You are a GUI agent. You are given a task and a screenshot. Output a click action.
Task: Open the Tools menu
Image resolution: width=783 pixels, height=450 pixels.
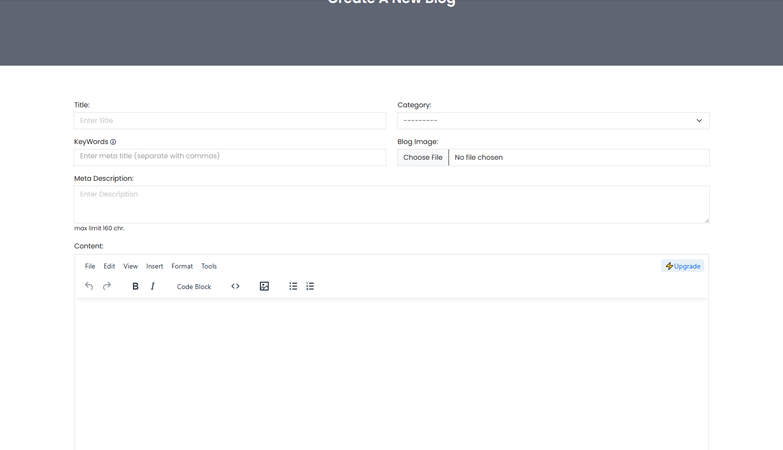[209, 266]
